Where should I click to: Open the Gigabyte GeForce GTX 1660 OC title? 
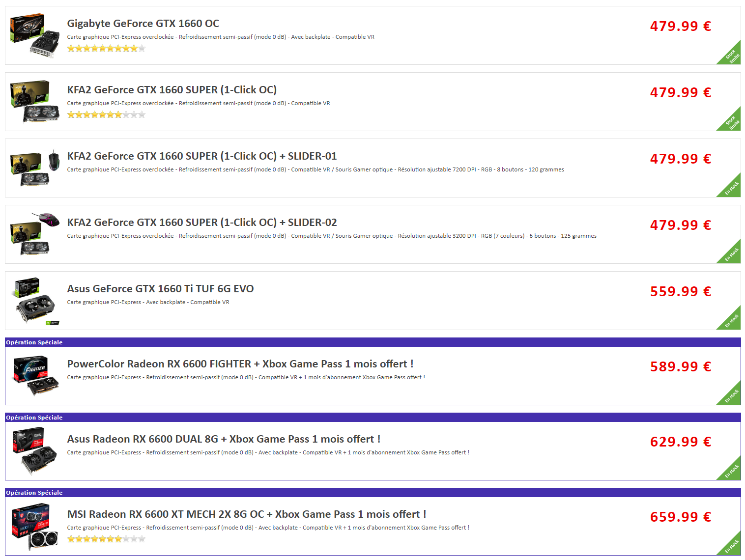tap(143, 24)
